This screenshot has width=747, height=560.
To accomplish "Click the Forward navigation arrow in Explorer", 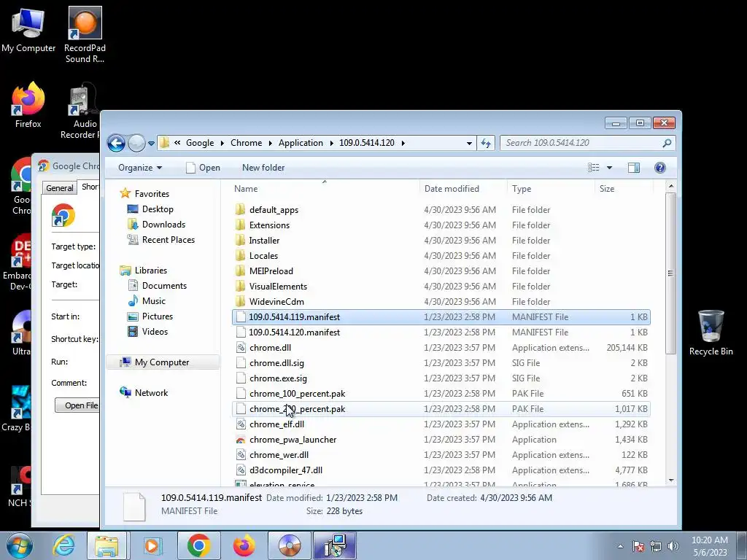I will (x=136, y=143).
